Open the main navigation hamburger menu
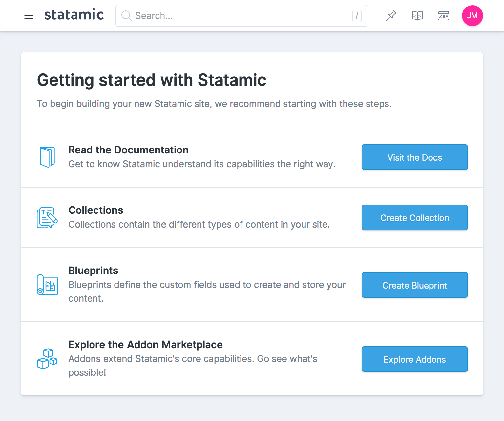The image size is (504, 421). pyautogui.click(x=29, y=16)
